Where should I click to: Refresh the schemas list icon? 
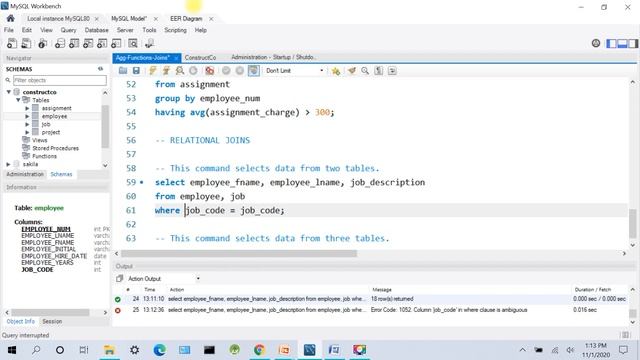[x=100, y=69]
